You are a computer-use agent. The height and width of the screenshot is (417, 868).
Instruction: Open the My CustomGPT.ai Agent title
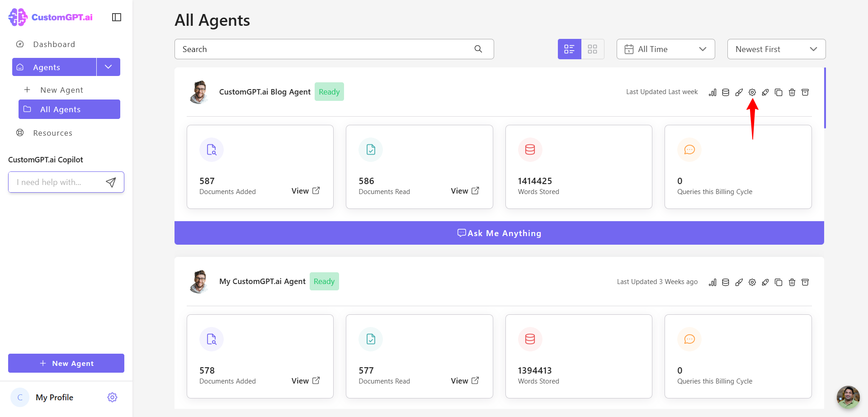(262, 281)
